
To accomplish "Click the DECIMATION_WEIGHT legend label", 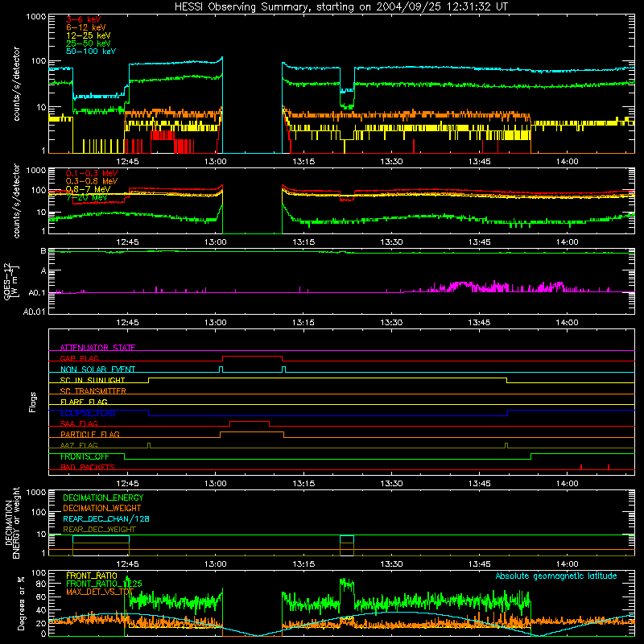I will point(102,508).
